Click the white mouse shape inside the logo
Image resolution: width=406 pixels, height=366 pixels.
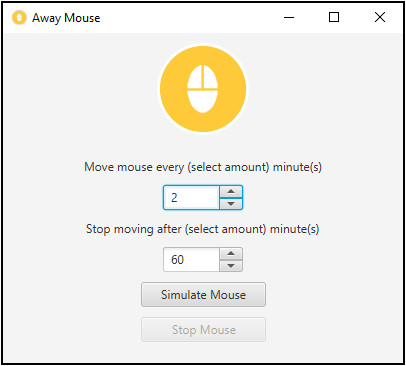click(x=203, y=89)
